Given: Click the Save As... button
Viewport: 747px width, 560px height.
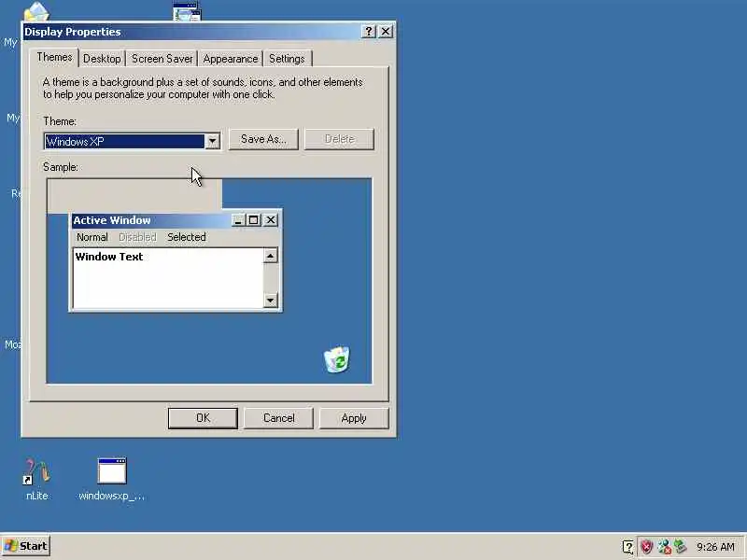Looking at the screenshot, I should point(263,139).
